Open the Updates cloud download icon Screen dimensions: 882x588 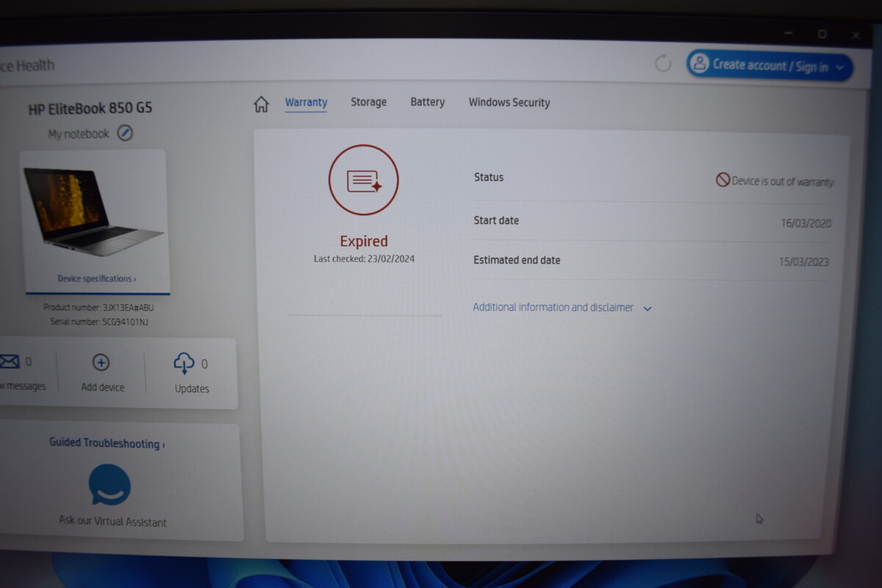(184, 363)
